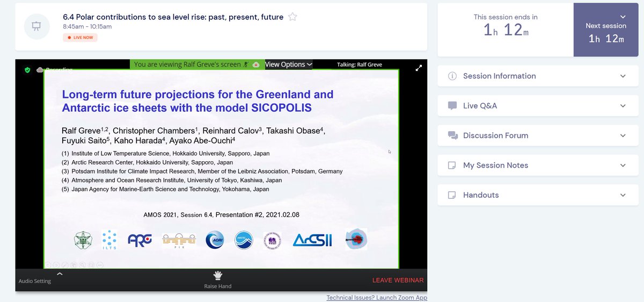This screenshot has height=302, width=644.
Task: Click the Potsdam Institute for Climate Impact Research line
Action: (x=202, y=171)
